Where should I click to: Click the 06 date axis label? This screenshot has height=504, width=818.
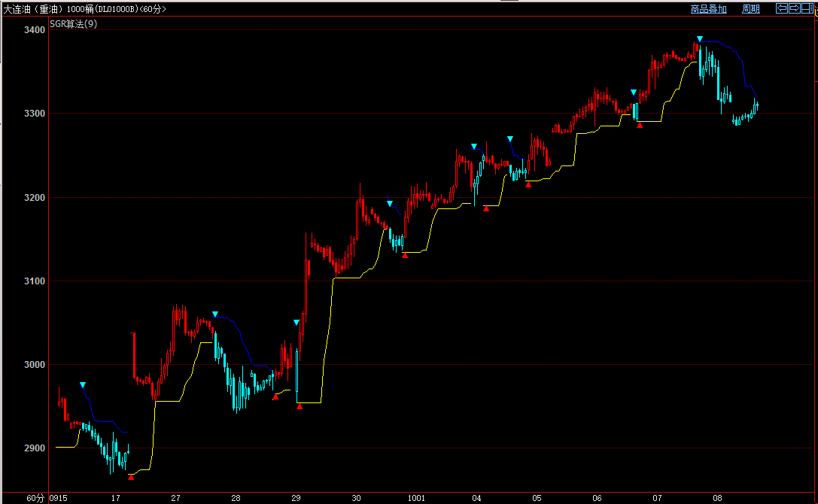[x=597, y=498]
